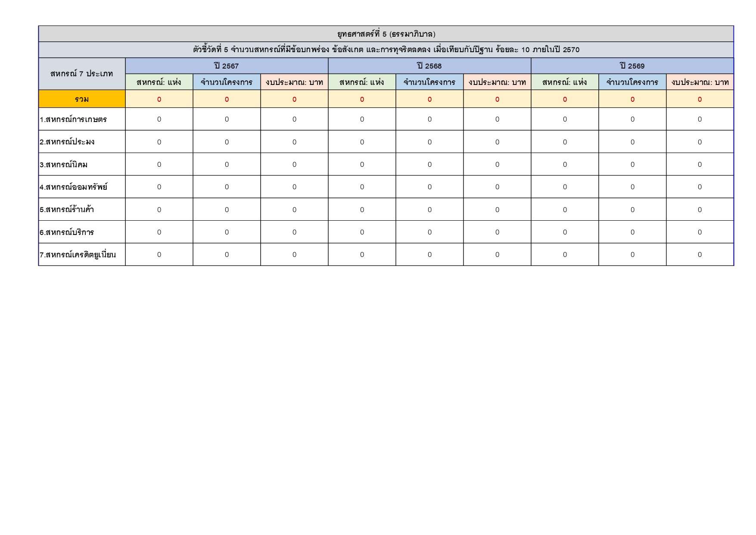Click สหกรณ์ร้านค้า value for 2568 งบประมาณ: บาท
This screenshot has width=756, height=535.
click(497, 210)
